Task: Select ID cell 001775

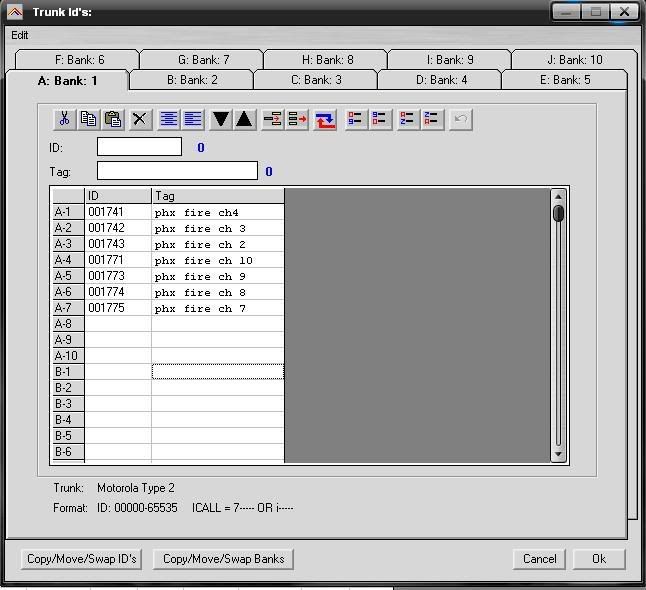Action: click(118, 308)
